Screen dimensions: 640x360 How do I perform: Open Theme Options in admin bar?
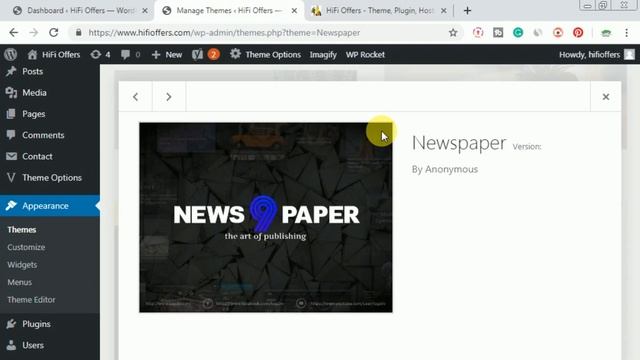point(265,54)
